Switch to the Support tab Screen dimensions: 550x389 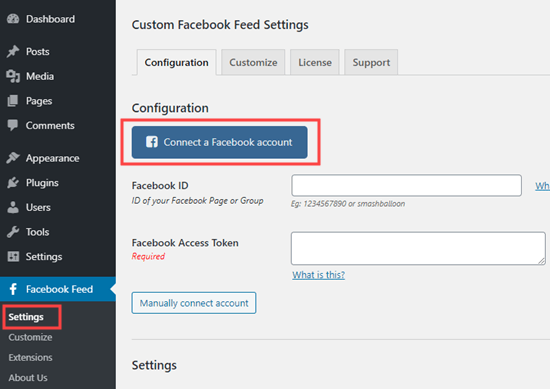371,62
